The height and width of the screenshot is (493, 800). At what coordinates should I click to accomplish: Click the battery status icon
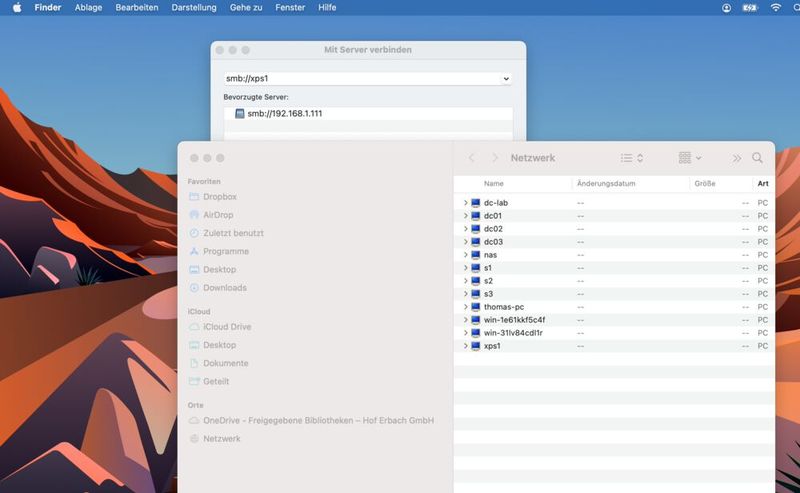(x=750, y=8)
